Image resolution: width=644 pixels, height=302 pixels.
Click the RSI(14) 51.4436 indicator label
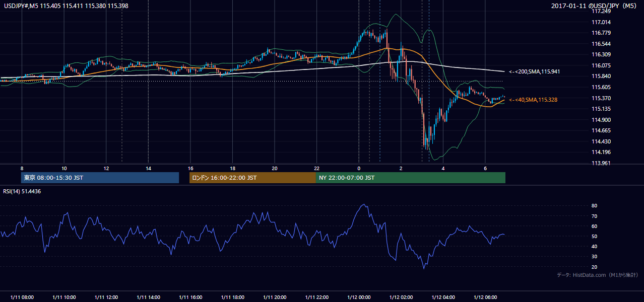click(x=22, y=191)
